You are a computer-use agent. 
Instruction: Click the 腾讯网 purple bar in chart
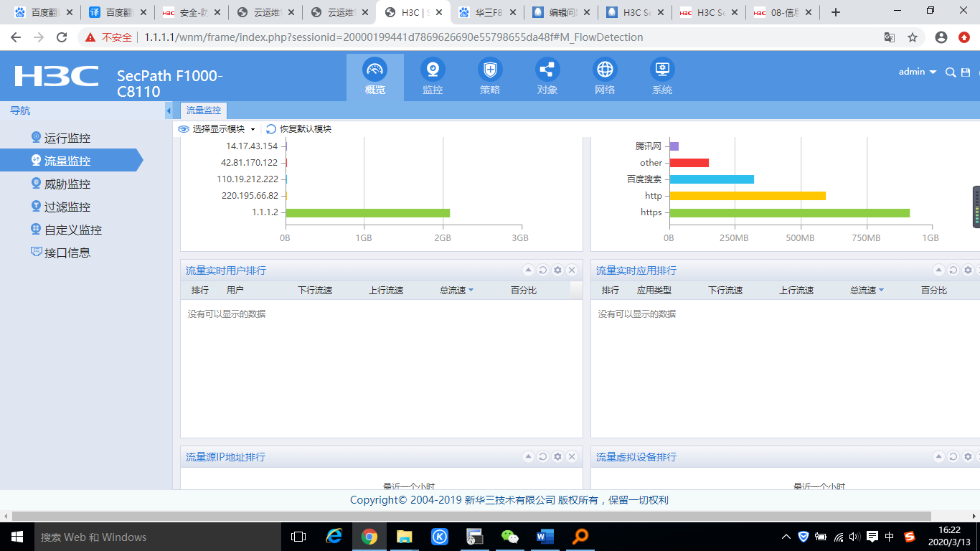tap(674, 146)
